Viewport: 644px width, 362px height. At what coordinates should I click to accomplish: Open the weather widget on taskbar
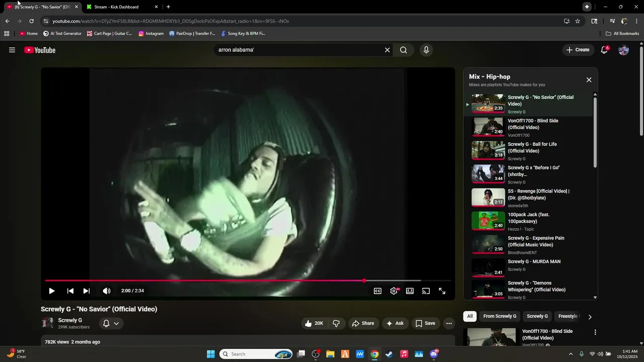[x=17, y=354]
